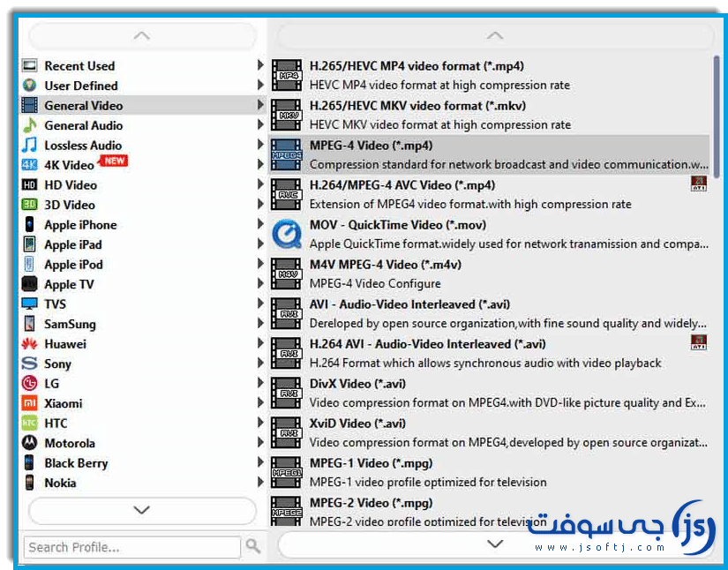Expand the HD Video submenu arrow
The image size is (728, 570).
(260, 184)
